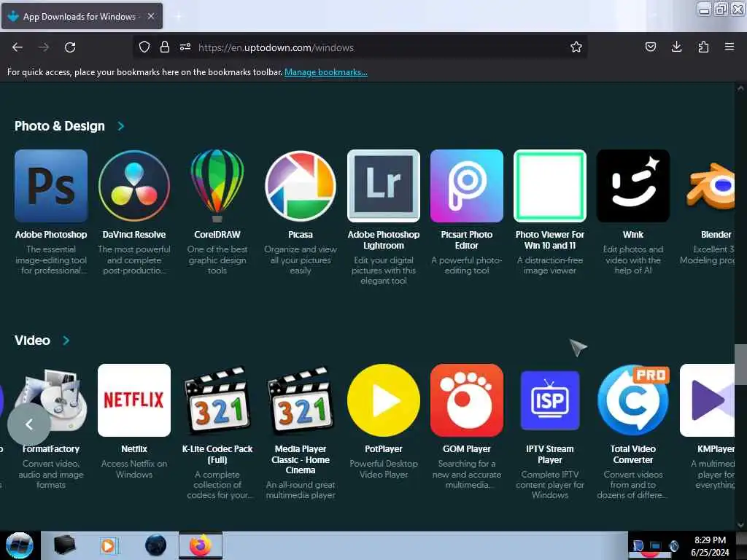The image size is (747, 560).
Task: Open the KMPlayer app icon
Action: point(707,400)
